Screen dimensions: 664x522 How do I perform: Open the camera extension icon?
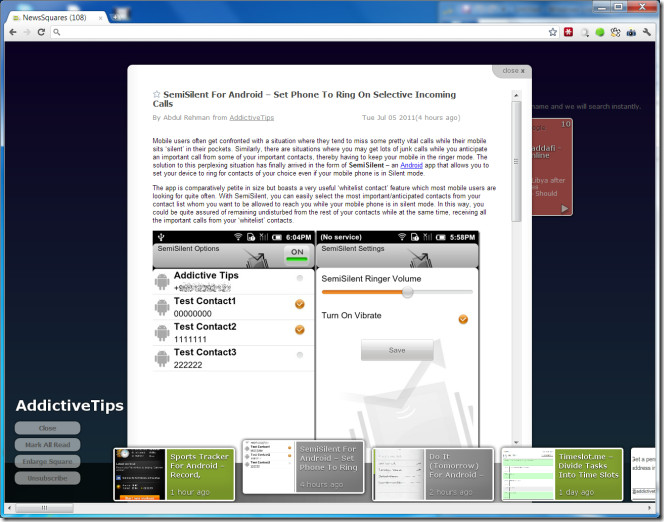coord(631,32)
